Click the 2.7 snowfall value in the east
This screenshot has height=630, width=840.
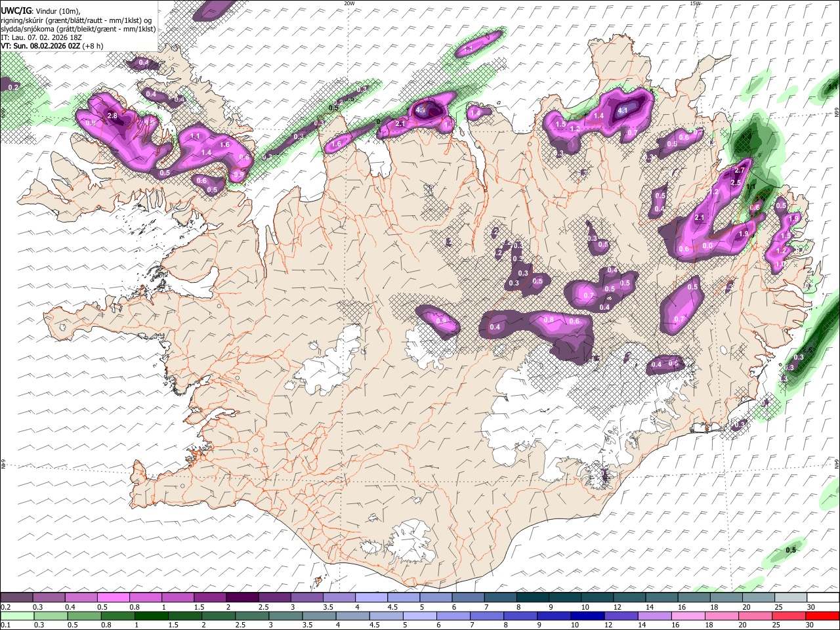(x=740, y=171)
